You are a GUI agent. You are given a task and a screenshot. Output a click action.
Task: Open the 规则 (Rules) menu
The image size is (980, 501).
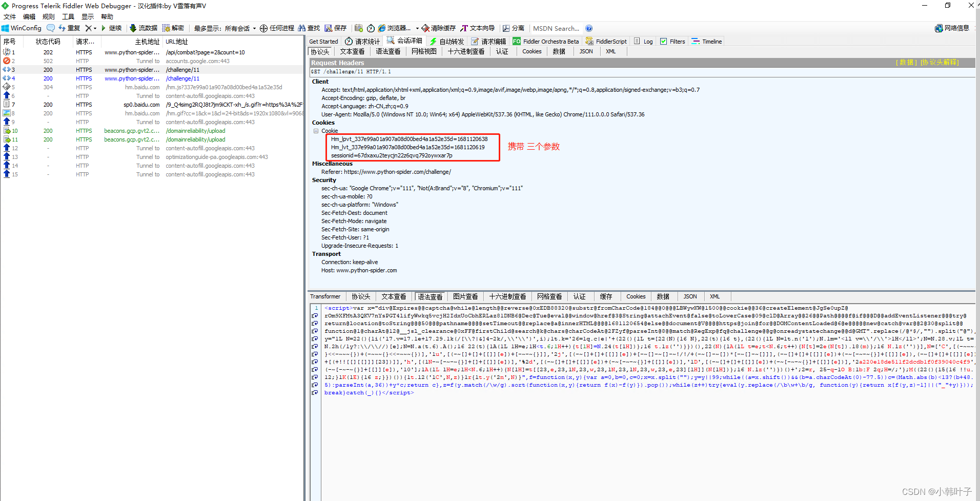click(49, 16)
